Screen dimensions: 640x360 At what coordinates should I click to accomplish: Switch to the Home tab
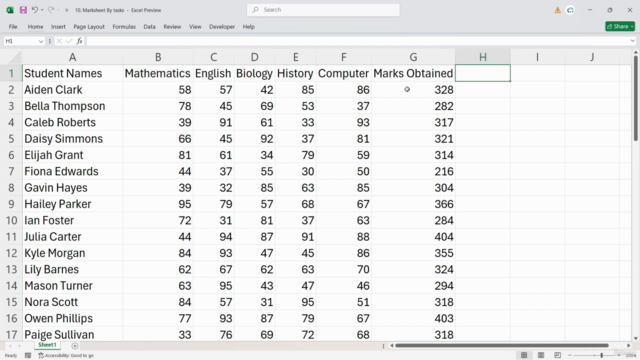[36, 27]
